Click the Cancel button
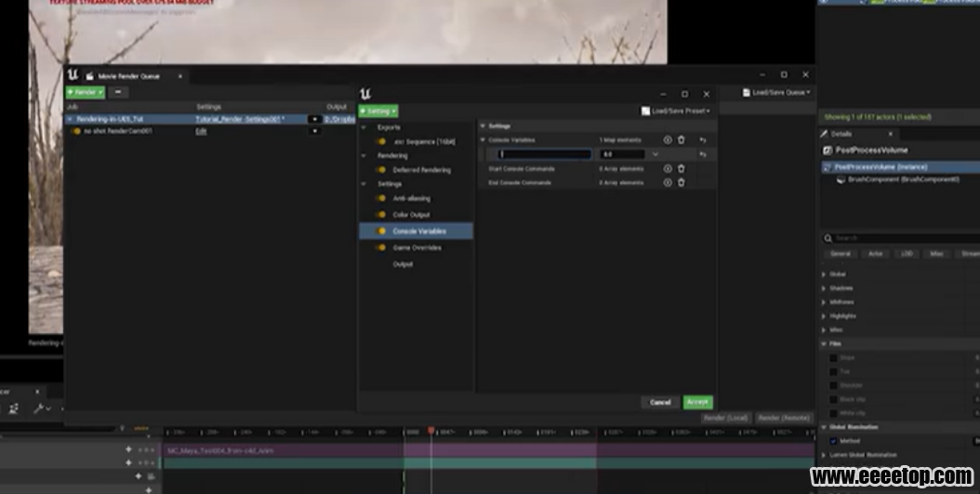The height and width of the screenshot is (494, 980). (660, 402)
